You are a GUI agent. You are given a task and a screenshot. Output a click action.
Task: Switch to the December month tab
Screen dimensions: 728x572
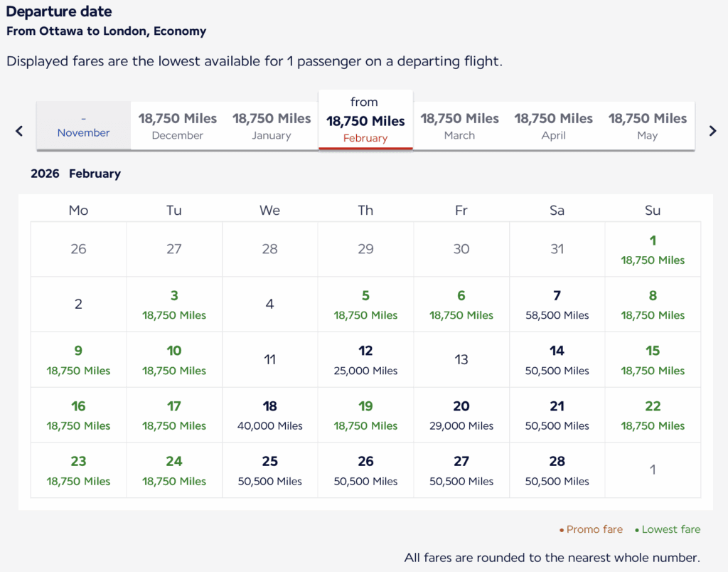click(177, 126)
